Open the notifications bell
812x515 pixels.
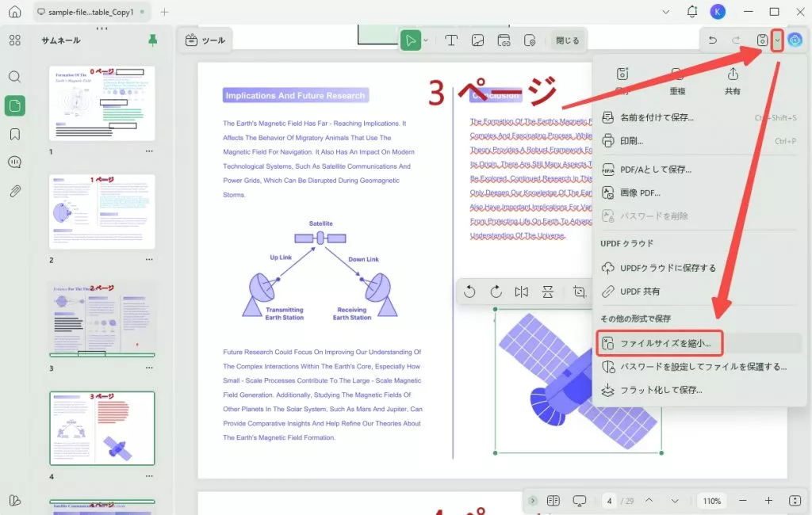(691, 11)
